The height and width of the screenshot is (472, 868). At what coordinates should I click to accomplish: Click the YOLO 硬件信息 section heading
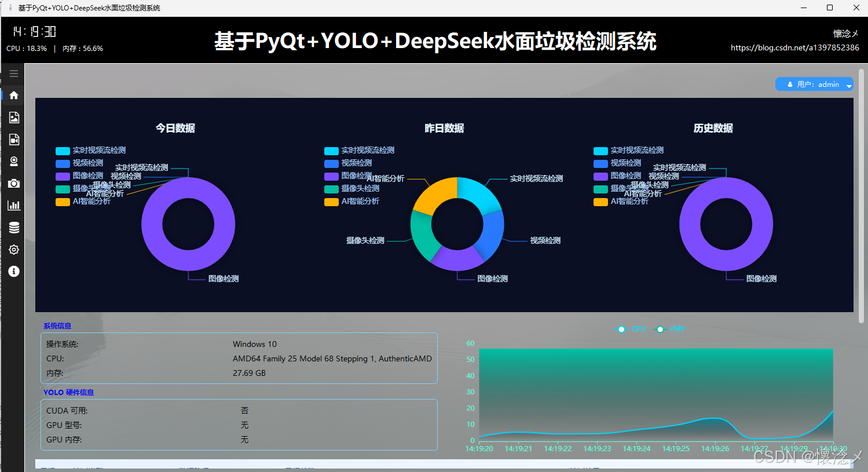(x=68, y=393)
